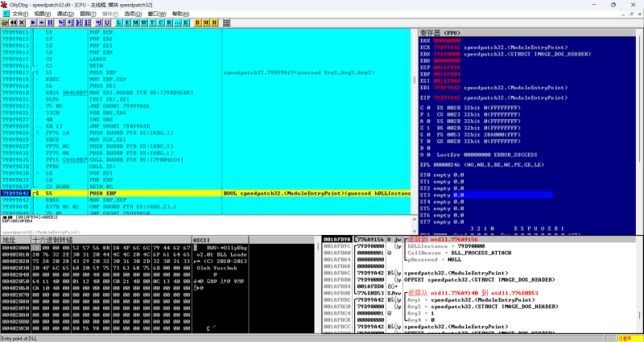Click the 寄存器 (FPU) registers header button
The image size is (644, 342).
[x=529, y=32]
